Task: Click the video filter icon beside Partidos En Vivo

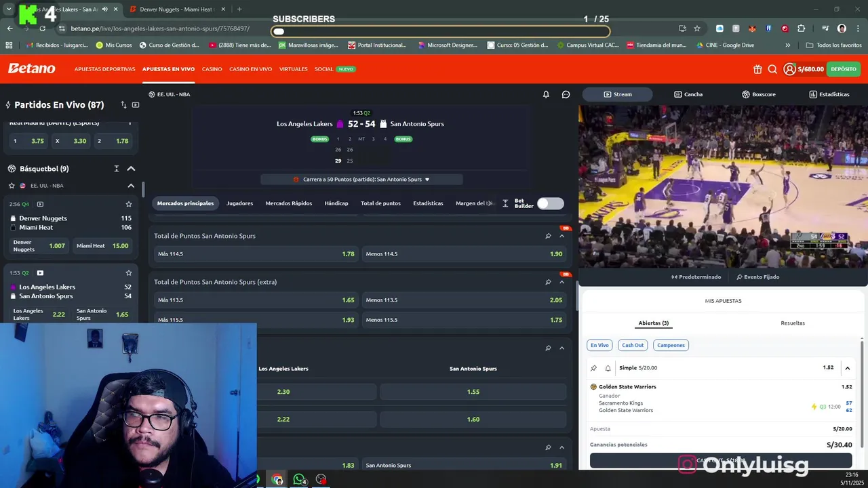Action: (136, 105)
